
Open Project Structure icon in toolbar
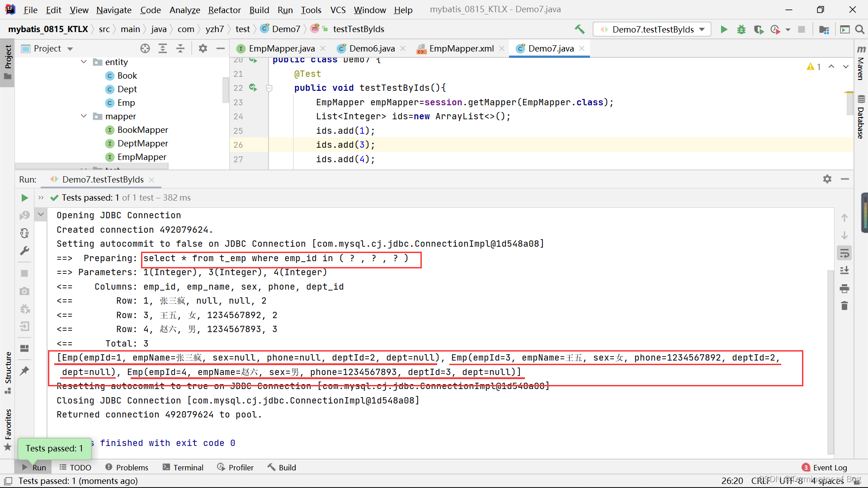click(824, 29)
